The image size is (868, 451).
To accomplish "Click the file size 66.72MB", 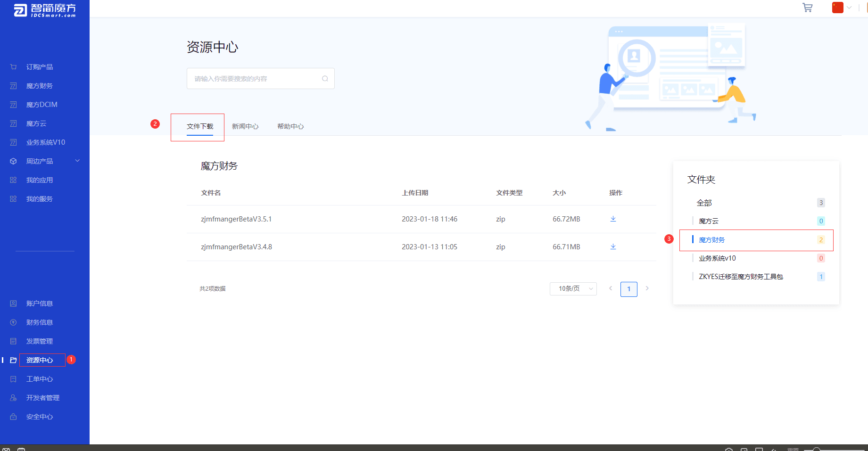I will pos(566,219).
